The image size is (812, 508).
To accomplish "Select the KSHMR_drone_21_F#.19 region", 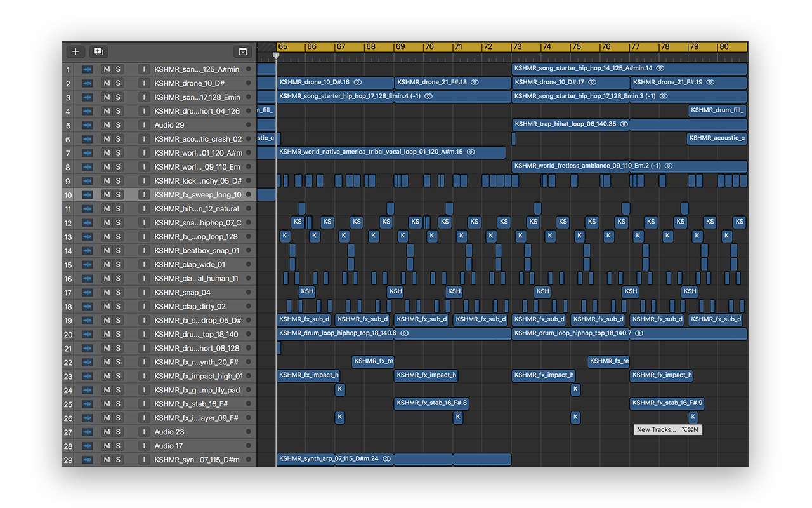I will (x=688, y=83).
